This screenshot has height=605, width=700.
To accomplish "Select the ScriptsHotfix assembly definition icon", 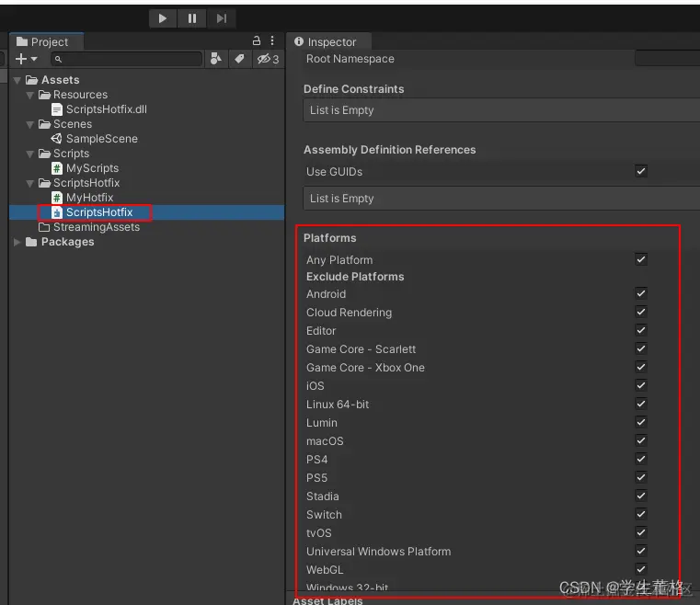I will [x=57, y=212].
